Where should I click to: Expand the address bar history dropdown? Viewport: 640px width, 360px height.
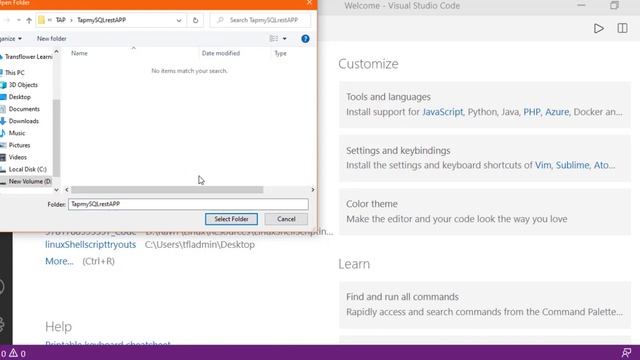[179, 20]
